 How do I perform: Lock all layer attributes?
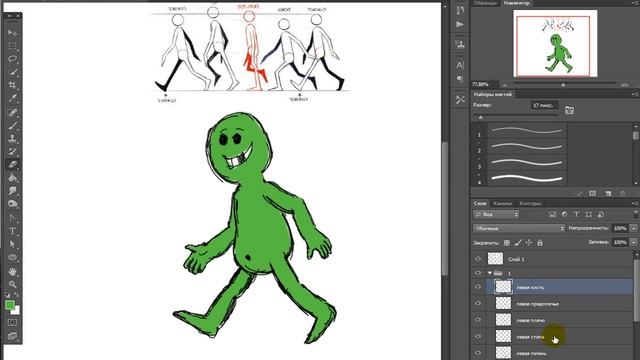coord(540,243)
